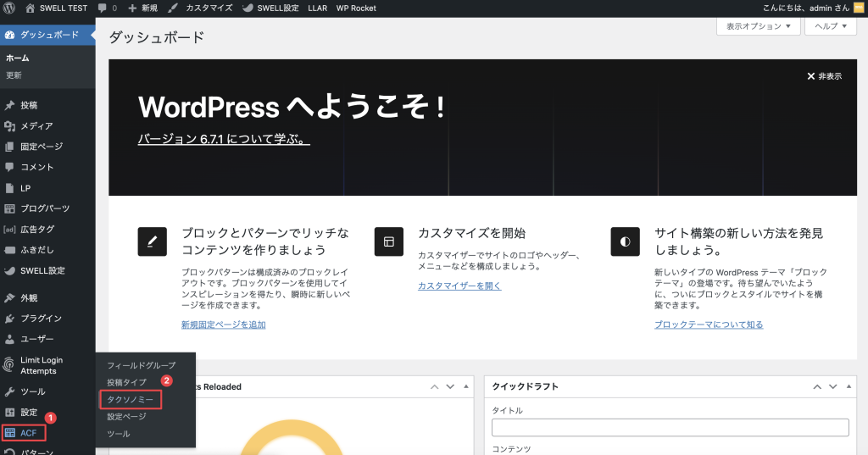Expand 表示オプション screen options dropdown
The width and height of the screenshot is (868, 455).
[759, 26]
